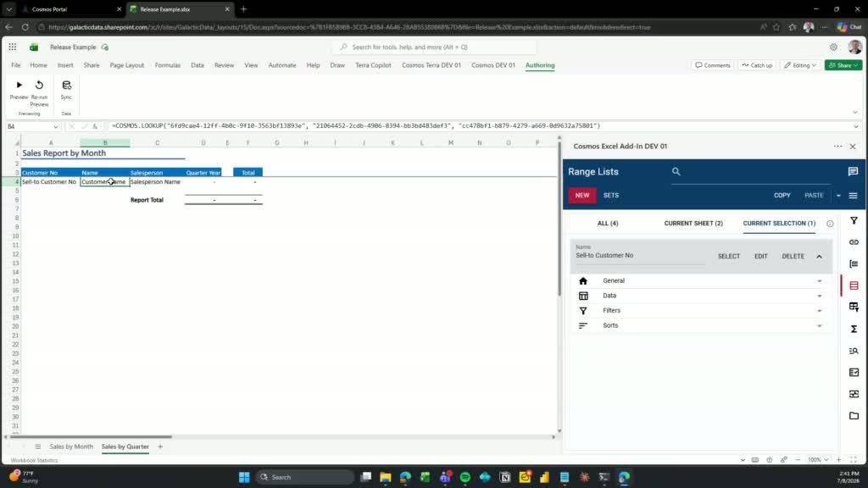Open Spotify from the taskbar

tap(465, 477)
